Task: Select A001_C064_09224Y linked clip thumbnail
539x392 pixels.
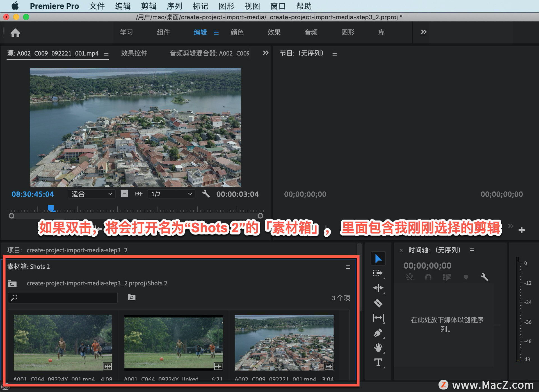Action: point(173,343)
